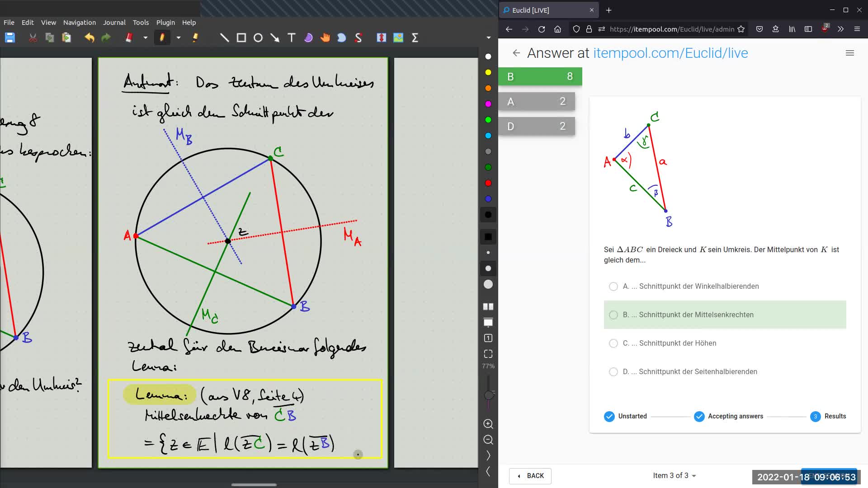The image size is (868, 488).
Task: Select the circle/ellipse draw tool
Action: [258, 38]
